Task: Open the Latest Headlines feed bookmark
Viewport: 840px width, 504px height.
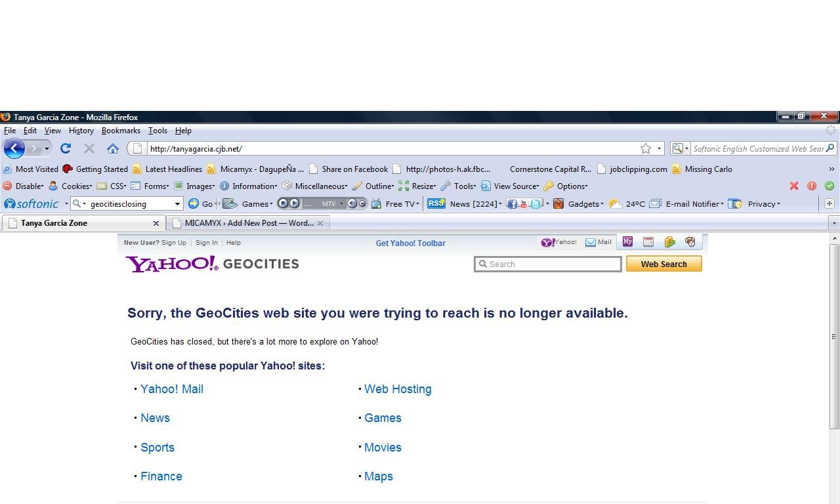Action: pyautogui.click(x=167, y=169)
